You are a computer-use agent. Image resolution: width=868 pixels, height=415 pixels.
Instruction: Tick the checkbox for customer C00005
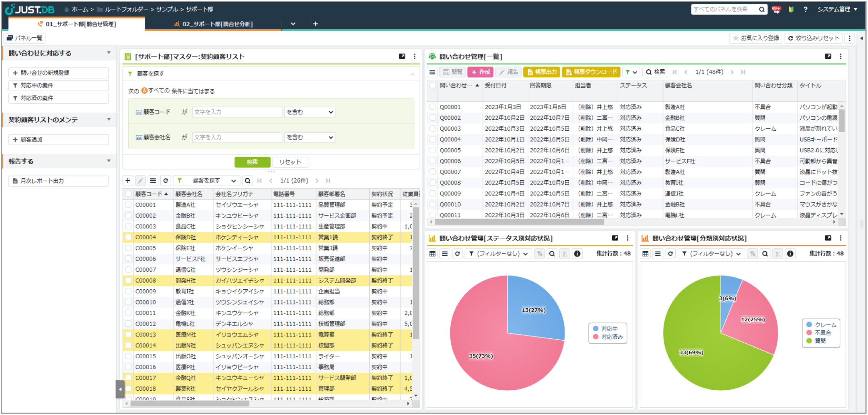coord(128,248)
